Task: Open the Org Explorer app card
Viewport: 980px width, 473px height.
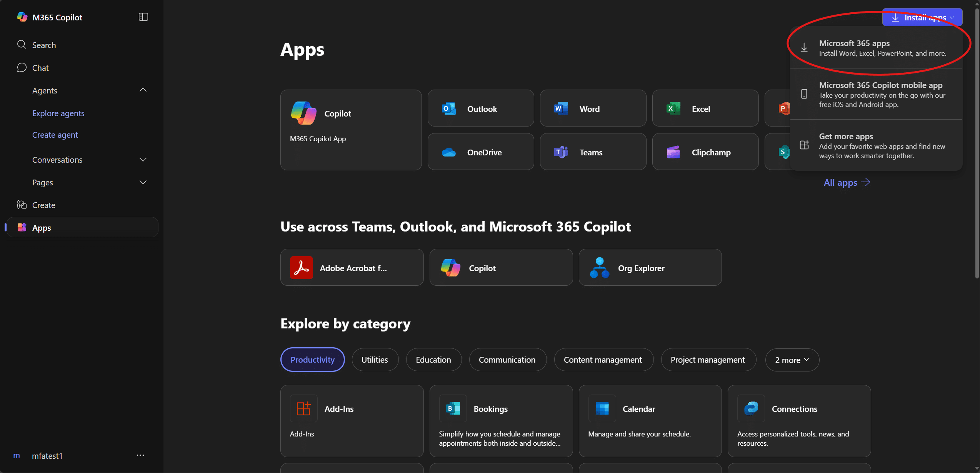Action: point(650,268)
